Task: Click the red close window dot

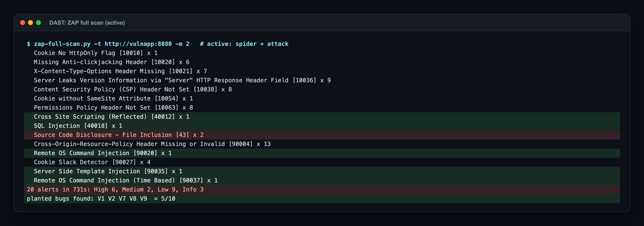Action: pyautogui.click(x=23, y=23)
